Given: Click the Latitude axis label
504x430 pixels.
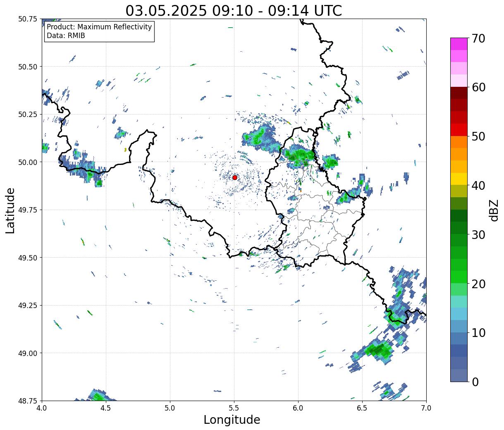Looking at the screenshot, I should coord(10,210).
